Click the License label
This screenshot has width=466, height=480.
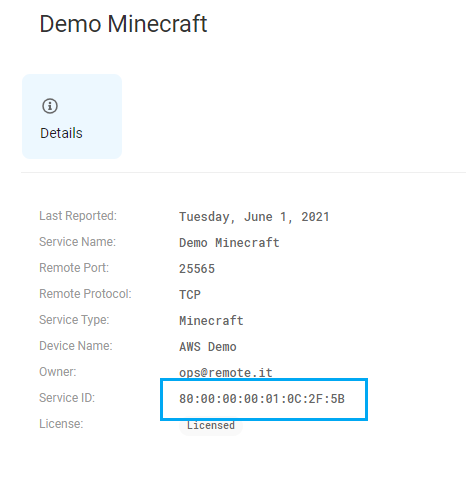61,424
